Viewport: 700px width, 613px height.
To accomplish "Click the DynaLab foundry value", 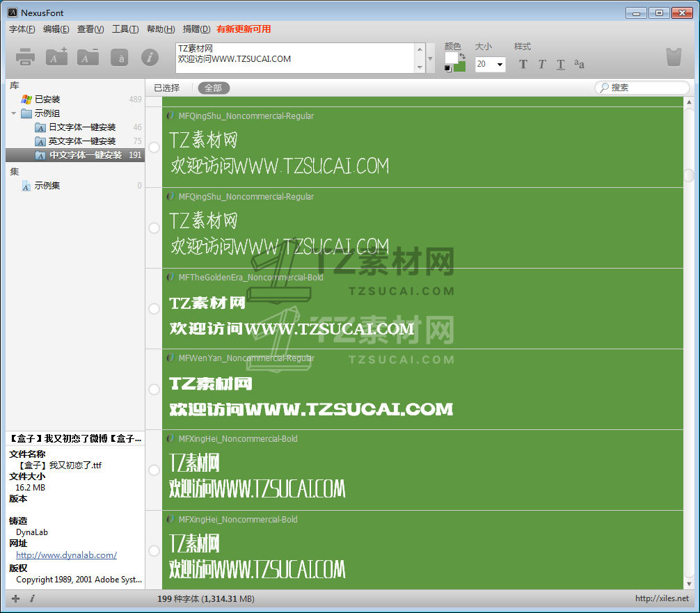I will 32,532.
